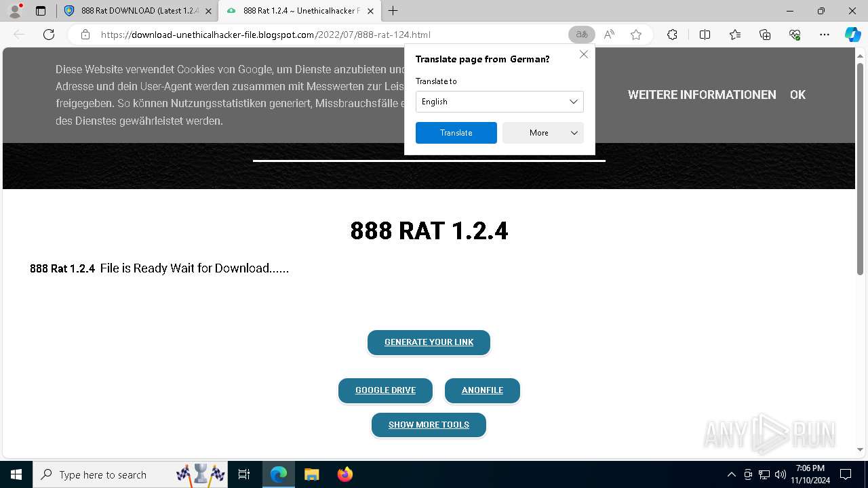Click the translate icon in address bar
This screenshot has width=868, height=488.
click(581, 35)
